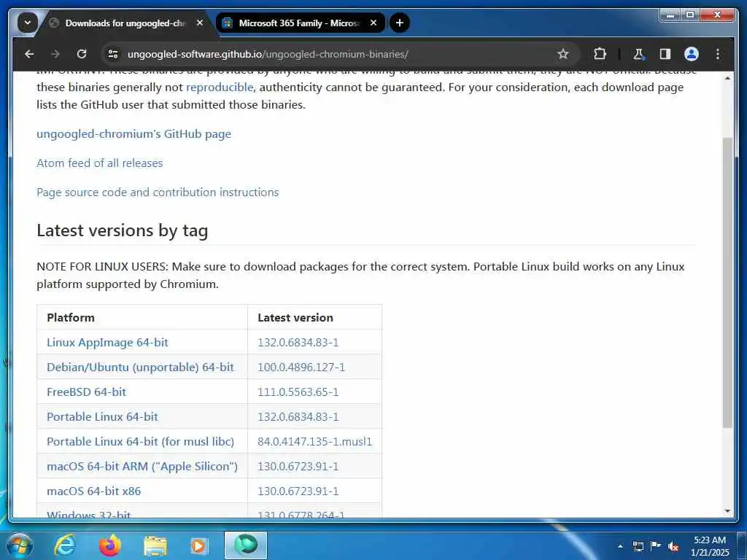Image resolution: width=747 pixels, height=560 pixels.
Task: Open Windows 32-bit platform link
Action: click(88, 514)
